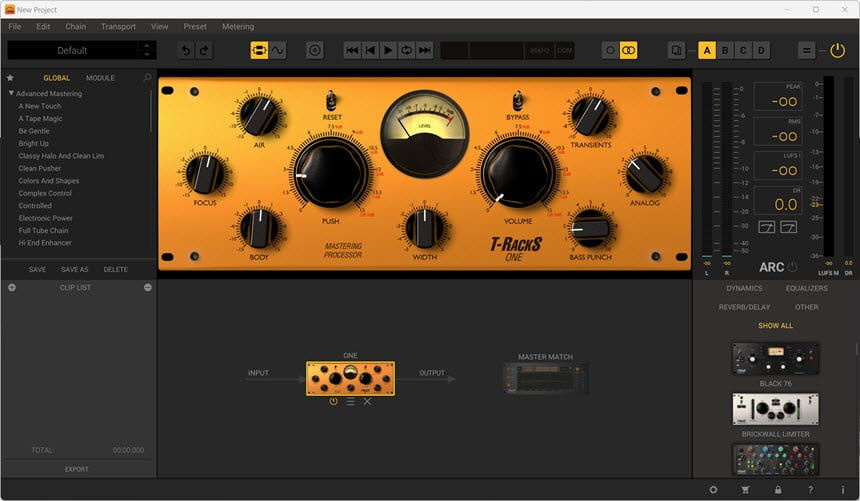Select the BRICKWALL LIMITER module thumbnail

pyautogui.click(x=776, y=409)
